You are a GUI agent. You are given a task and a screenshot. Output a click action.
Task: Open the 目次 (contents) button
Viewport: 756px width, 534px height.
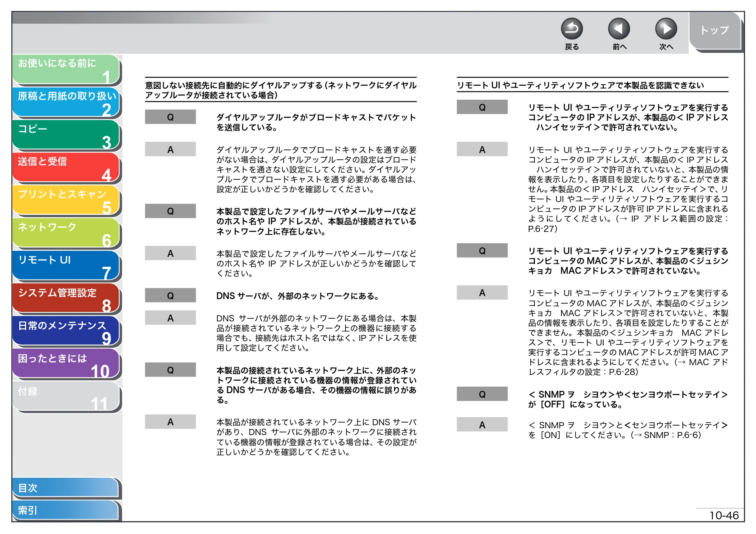[x=66, y=488]
